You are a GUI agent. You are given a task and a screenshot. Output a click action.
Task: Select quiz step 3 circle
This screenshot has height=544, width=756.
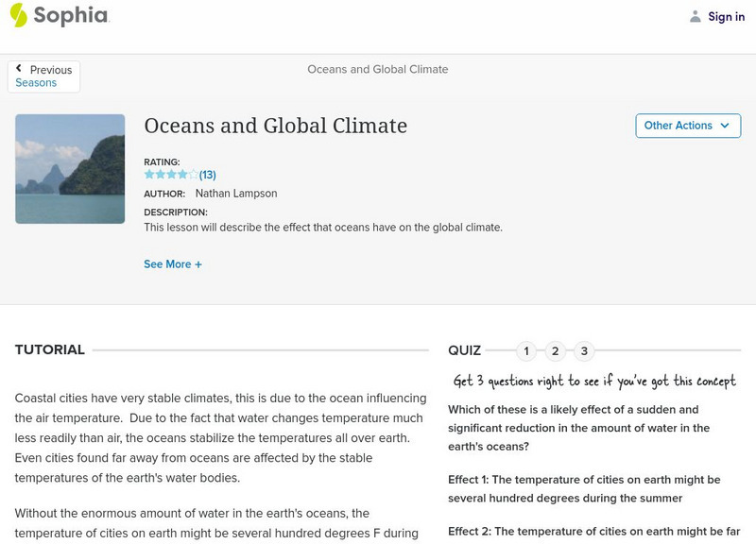pos(583,350)
